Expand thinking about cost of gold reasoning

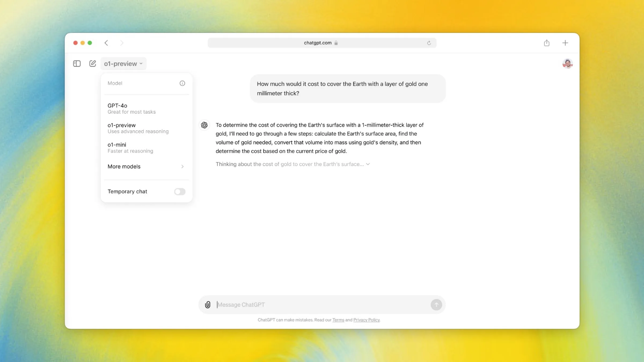[x=368, y=164]
